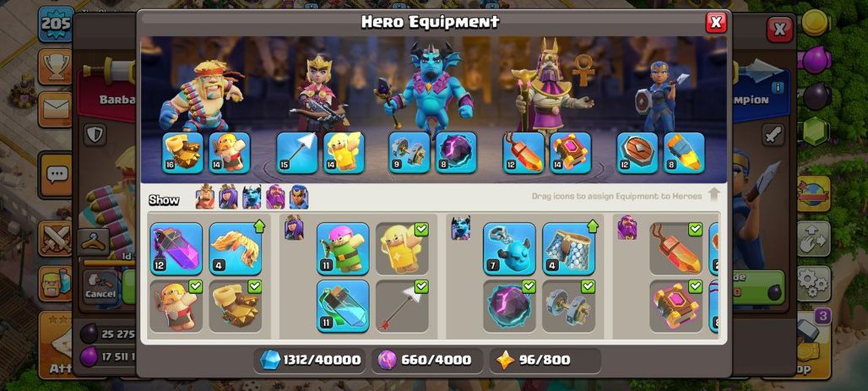Toggle Royal Champion filter in Show row
Image resolution: width=868 pixels, height=391 pixels.
point(299,197)
